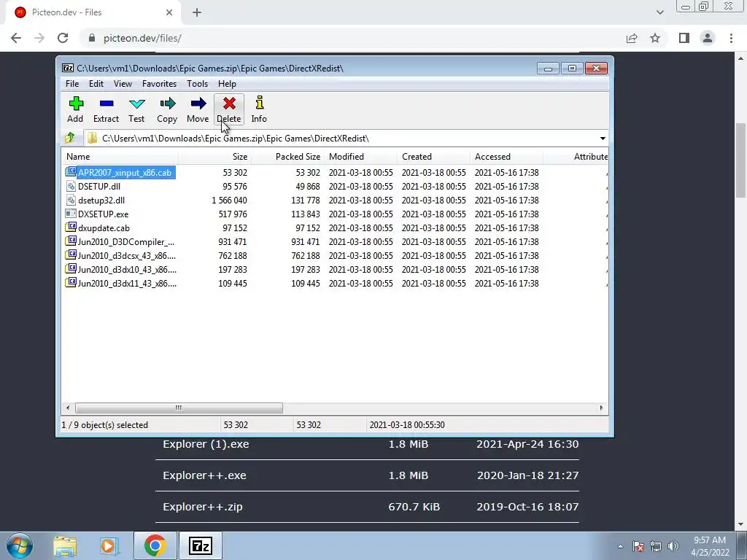
Task: Click the clock showing 9:57 AM
Action: coord(710,540)
